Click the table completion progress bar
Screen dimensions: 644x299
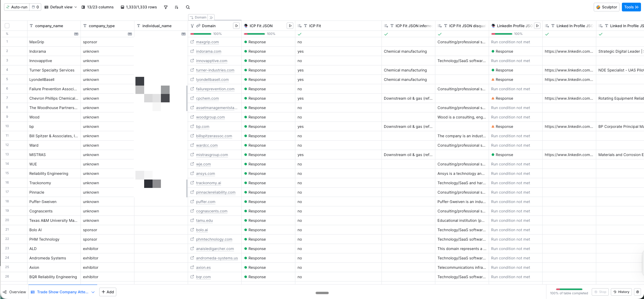569,289
